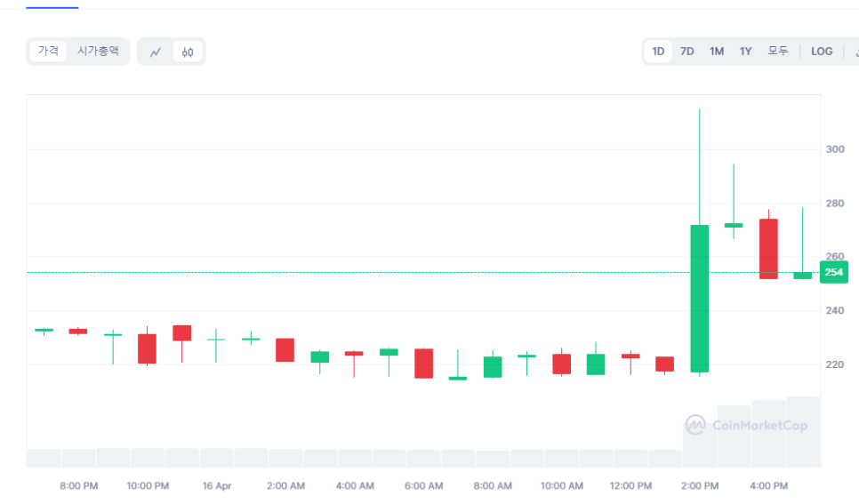Choose the 1D time range
Image resolution: width=859 pixels, height=504 pixels.
click(x=658, y=52)
